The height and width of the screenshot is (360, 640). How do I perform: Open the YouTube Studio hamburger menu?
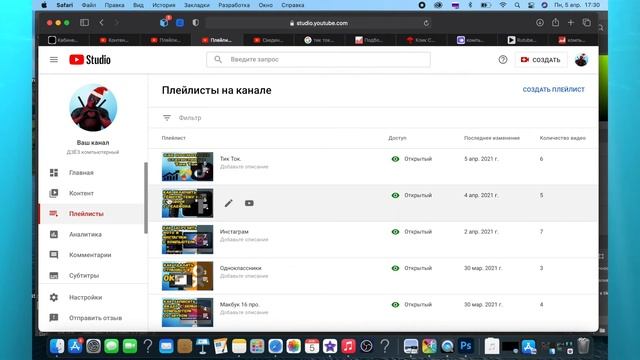point(54,60)
